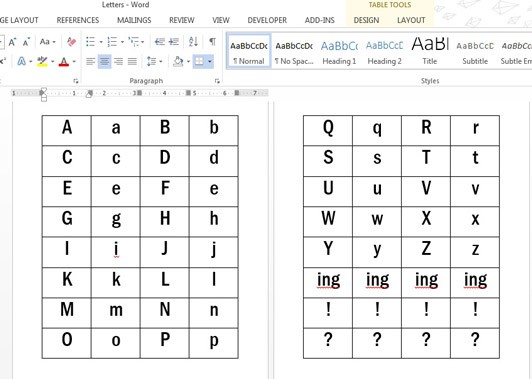Click the table cell containing capital B

click(x=165, y=131)
